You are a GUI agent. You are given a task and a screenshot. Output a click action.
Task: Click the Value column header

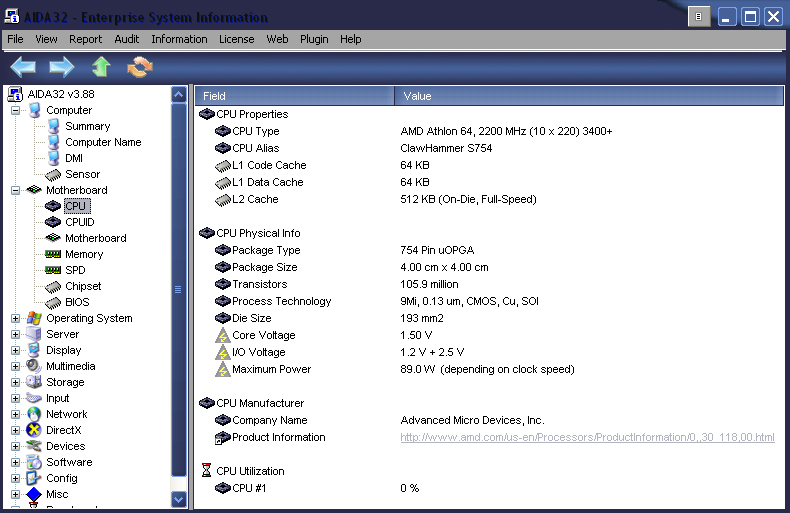(589, 96)
